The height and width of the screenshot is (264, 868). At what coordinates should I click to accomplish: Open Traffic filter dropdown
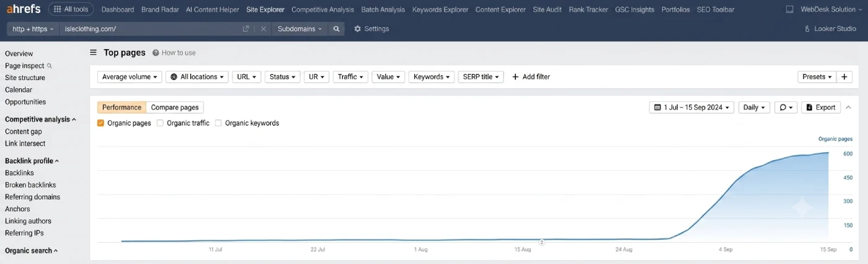[351, 76]
